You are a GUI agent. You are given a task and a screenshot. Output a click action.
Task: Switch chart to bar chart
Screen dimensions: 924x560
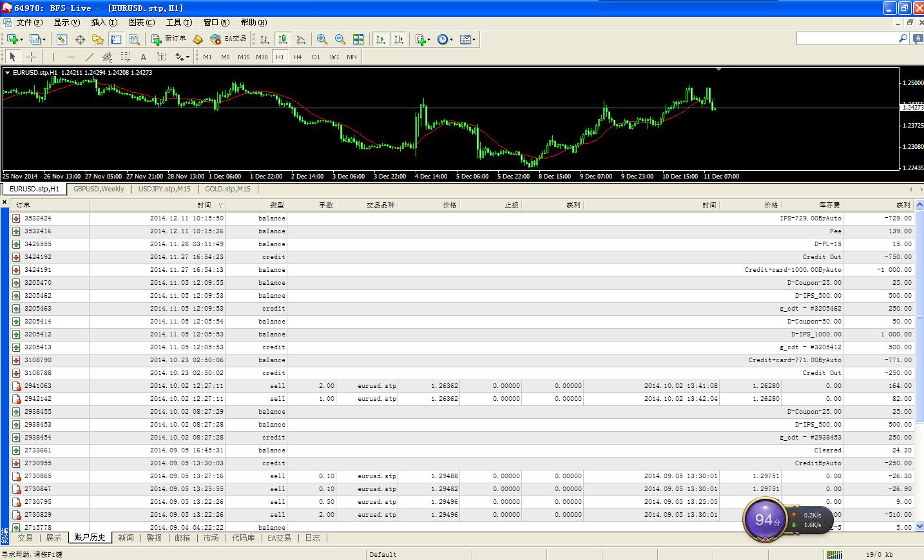[x=264, y=39]
